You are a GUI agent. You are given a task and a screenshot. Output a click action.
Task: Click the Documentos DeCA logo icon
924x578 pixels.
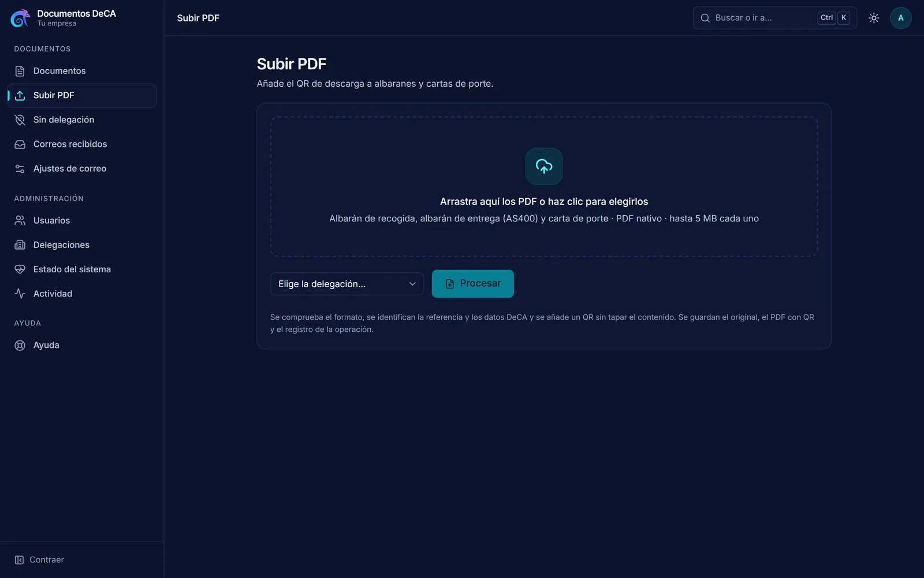click(x=20, y=18)
